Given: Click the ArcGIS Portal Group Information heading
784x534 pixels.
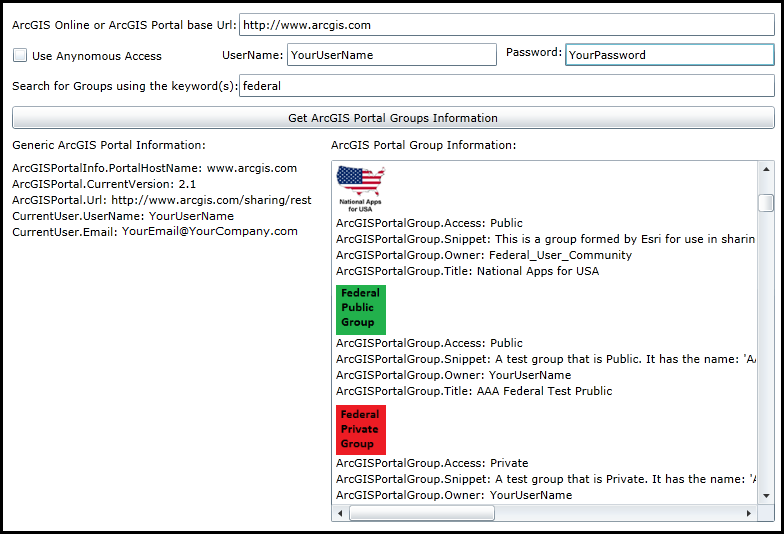Looking at the screenshot, I should (x=424, y=146).
